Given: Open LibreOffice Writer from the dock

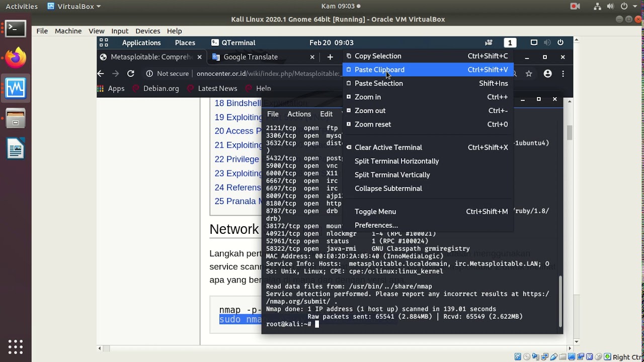Looking at the screenshot, I should click(16, 149).
